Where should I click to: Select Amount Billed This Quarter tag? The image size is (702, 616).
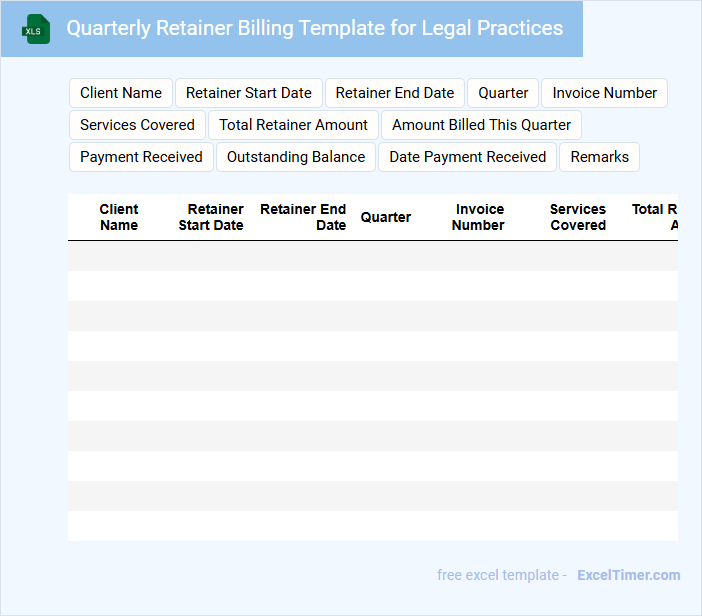point(481,125)
